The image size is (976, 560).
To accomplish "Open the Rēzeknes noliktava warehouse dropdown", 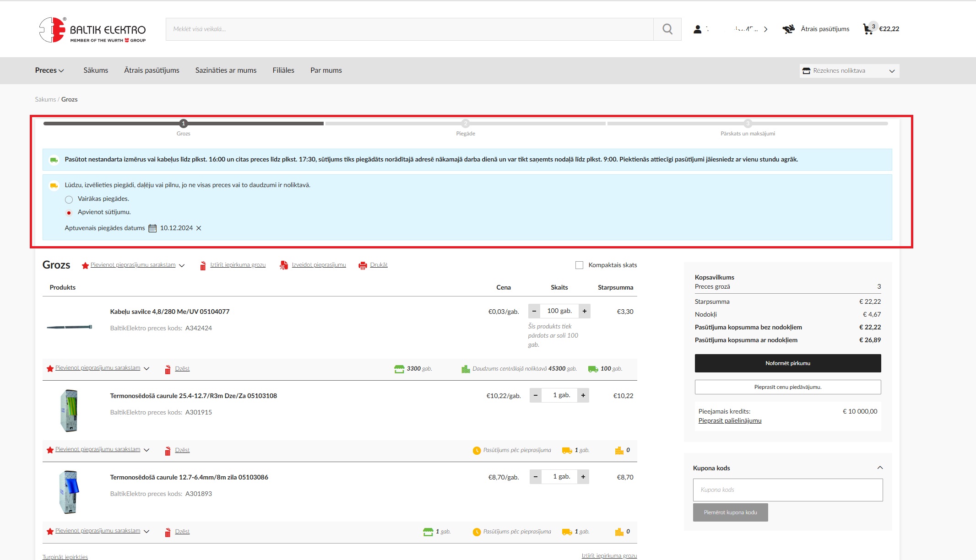I will click(x=849, y=71).
